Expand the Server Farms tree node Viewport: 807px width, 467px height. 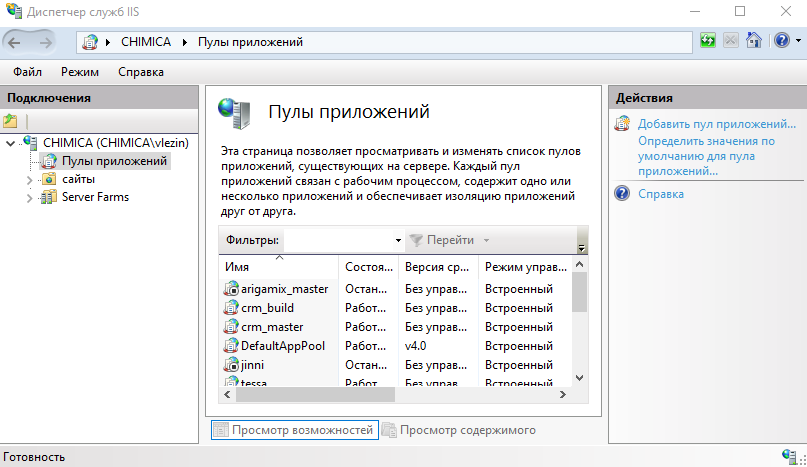tap(27, 198)
